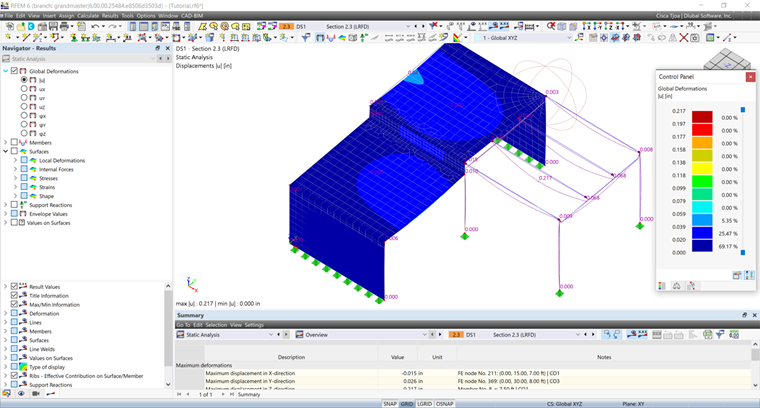Viewport: 760px width, 408px height.
Task: Open the Settings menu in Summary panel
Action: click(x=254, y=325)
